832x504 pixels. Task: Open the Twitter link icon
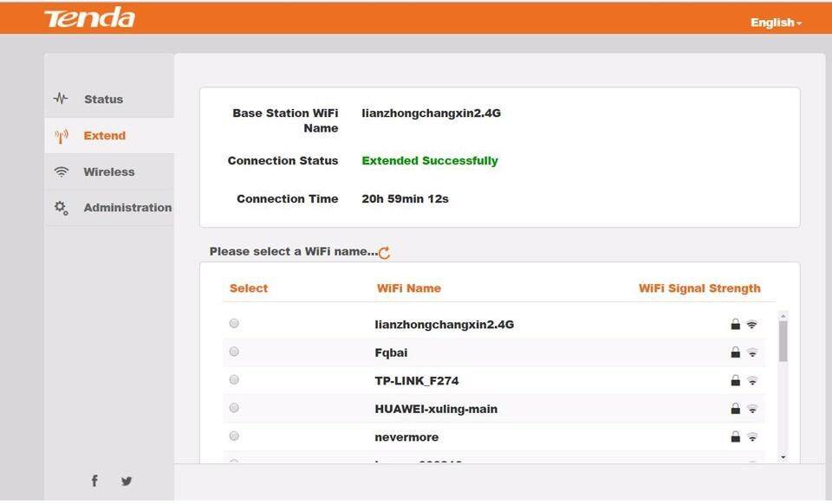coord(127,481)
